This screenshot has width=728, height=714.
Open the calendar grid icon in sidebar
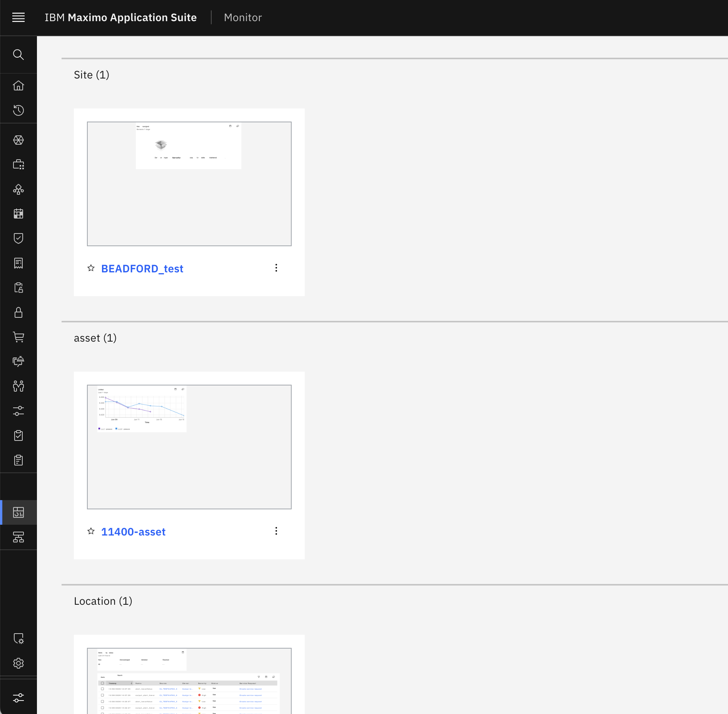point(18,214)
